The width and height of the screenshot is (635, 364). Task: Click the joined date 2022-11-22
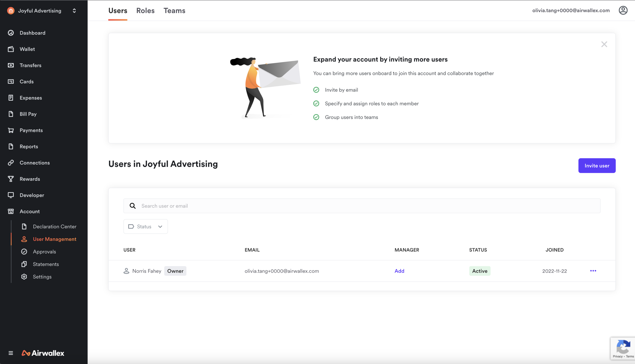click(x=554, y=271)
